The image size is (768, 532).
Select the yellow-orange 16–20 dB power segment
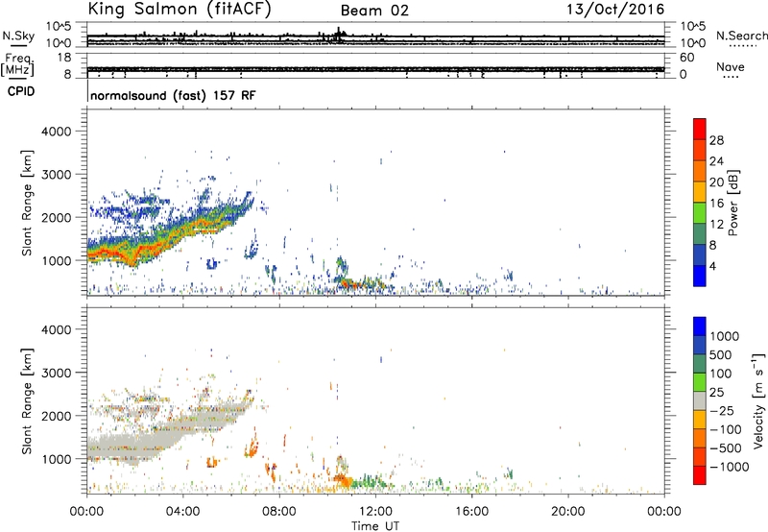pos(700,191)
